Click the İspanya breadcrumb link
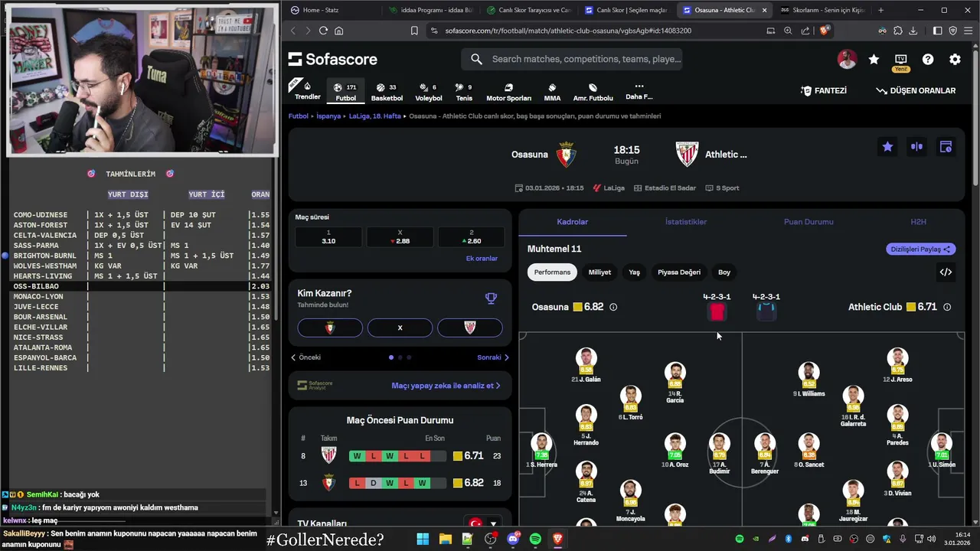Screen dimensions: 980x551 click(x=328, y=116)
